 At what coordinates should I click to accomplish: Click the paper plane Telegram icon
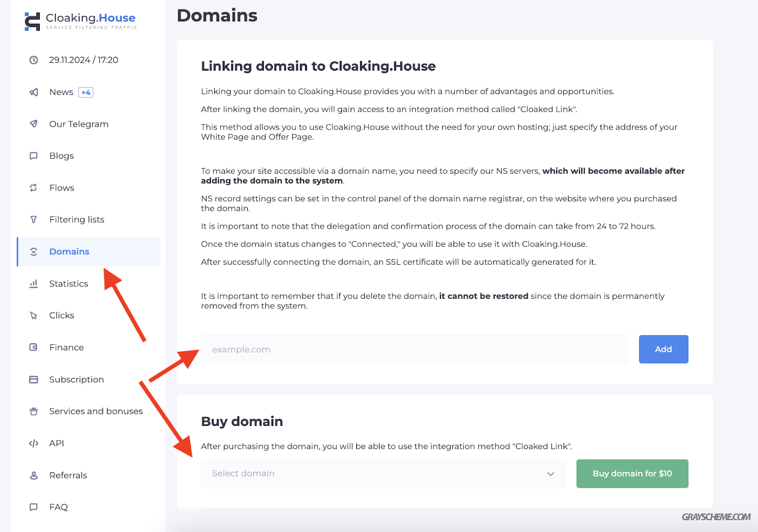(x=34, y=124)
